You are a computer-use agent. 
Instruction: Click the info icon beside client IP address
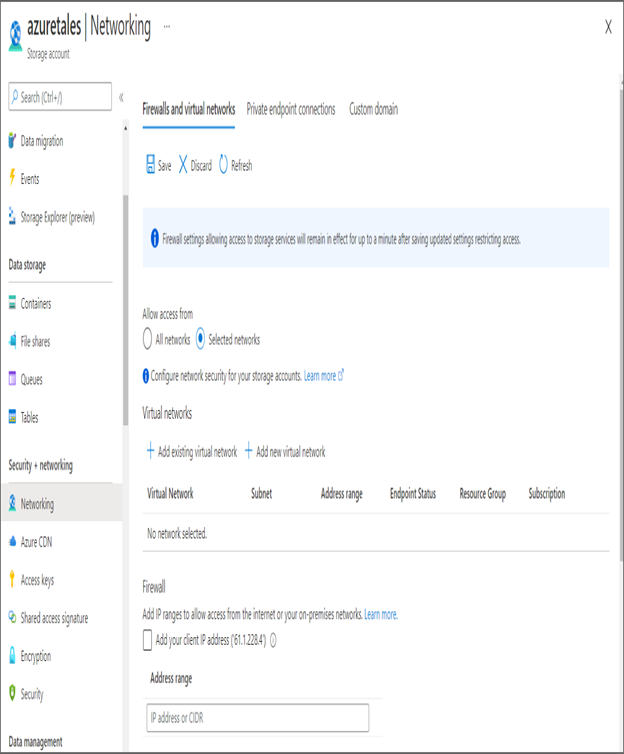point(273,640)
